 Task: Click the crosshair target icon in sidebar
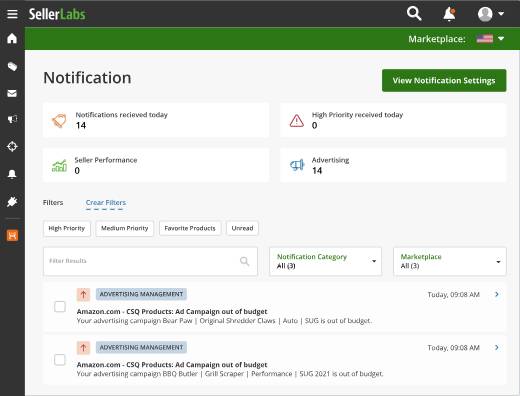click(x=12, y=146)
